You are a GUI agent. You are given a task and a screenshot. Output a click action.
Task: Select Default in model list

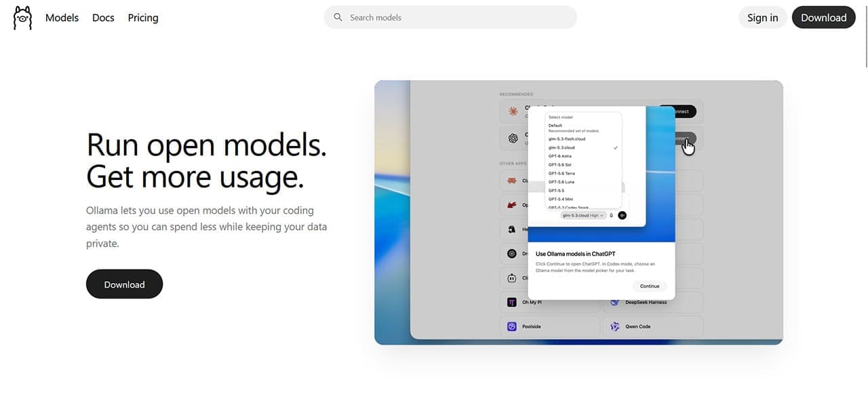pyautogui.click(x=555, y=126)
